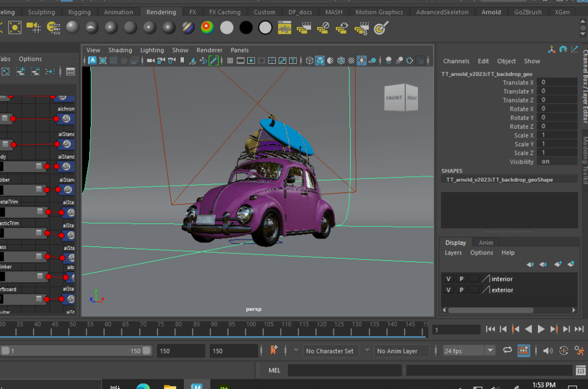Click the set key bookmark icon
The width and height of the screenshot is (588, 389).
pyautogui.click(x=274, y=350)
